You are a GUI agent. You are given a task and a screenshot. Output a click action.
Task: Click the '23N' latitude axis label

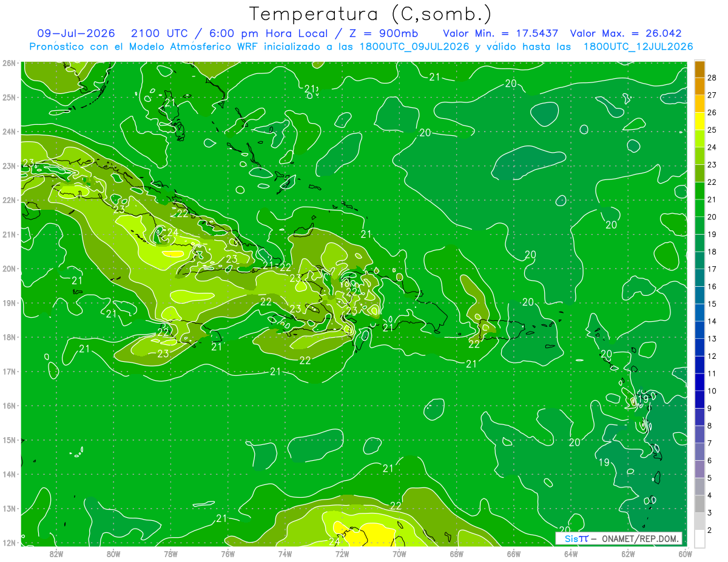(9, 166)
